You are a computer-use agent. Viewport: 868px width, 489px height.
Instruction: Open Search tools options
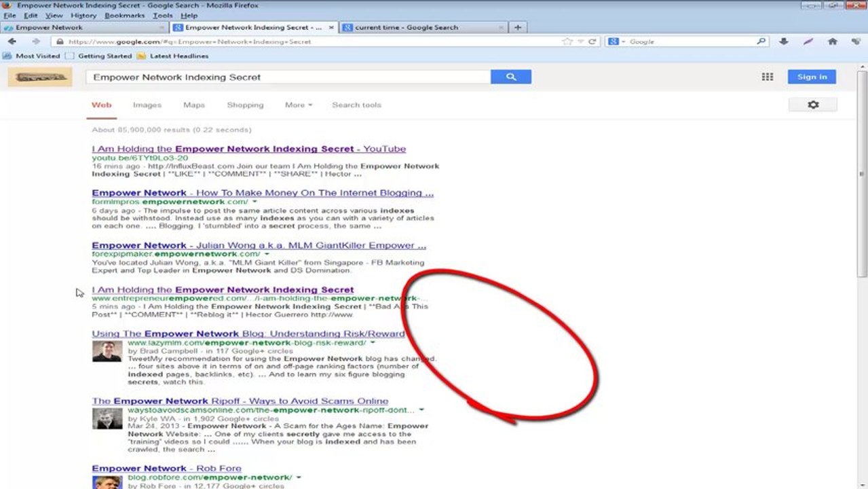[356, 105]
